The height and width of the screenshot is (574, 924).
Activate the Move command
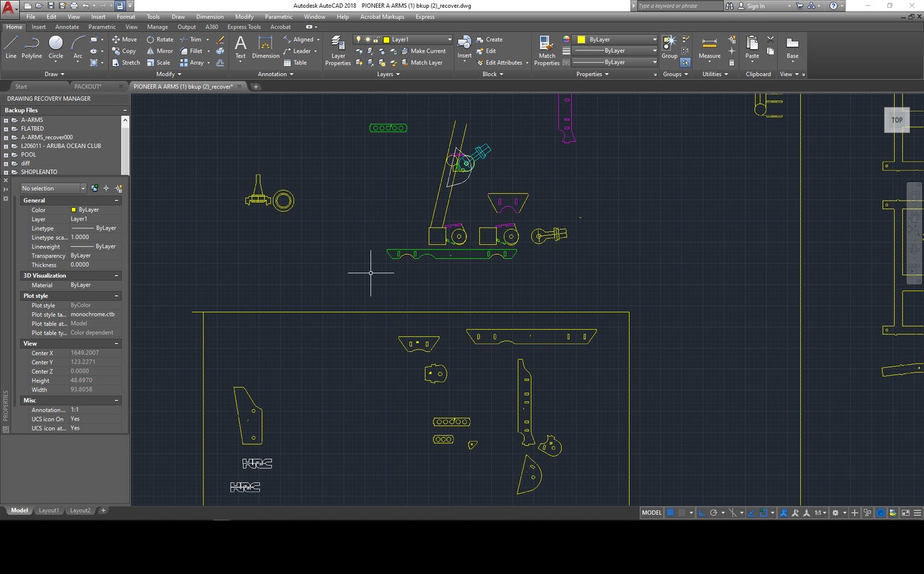click(x=124, y=40)
